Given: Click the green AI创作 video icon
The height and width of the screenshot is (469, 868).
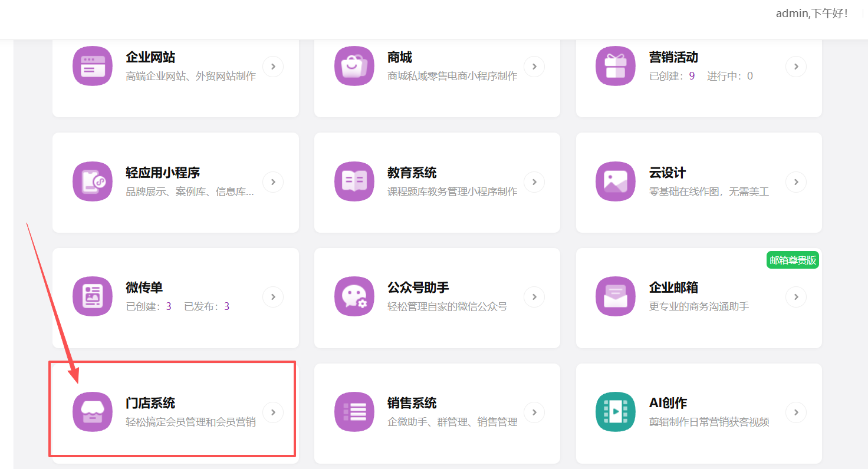Looking at the screenshot, I should click(616, 412).
